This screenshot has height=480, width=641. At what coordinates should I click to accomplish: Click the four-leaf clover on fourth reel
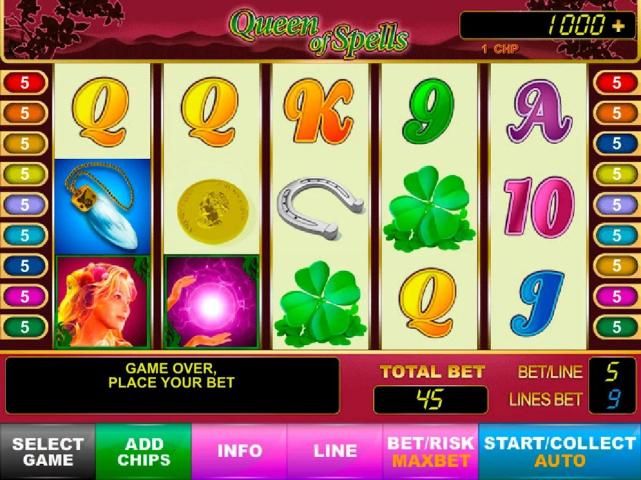coord(429,209)
